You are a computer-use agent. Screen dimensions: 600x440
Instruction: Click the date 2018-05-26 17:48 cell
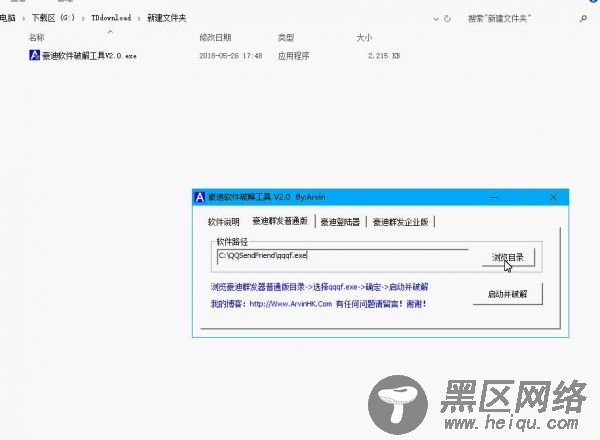[231, 56]
